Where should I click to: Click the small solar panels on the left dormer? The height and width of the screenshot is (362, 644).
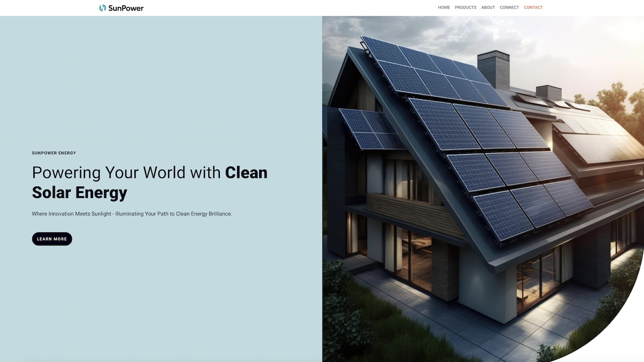coord(370,130)
